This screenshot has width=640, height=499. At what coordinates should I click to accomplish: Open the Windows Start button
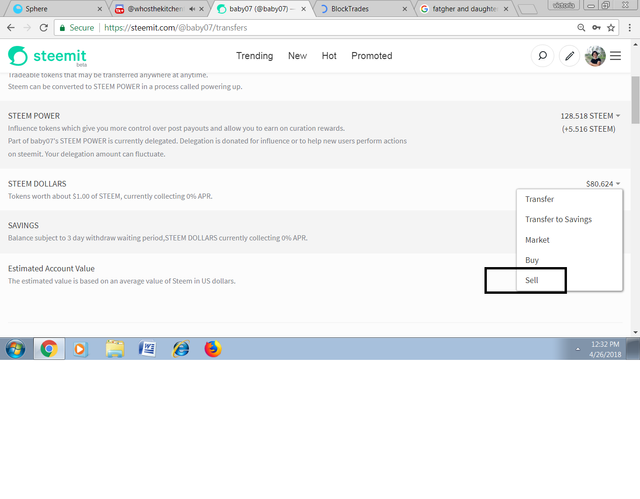point(16,349)
